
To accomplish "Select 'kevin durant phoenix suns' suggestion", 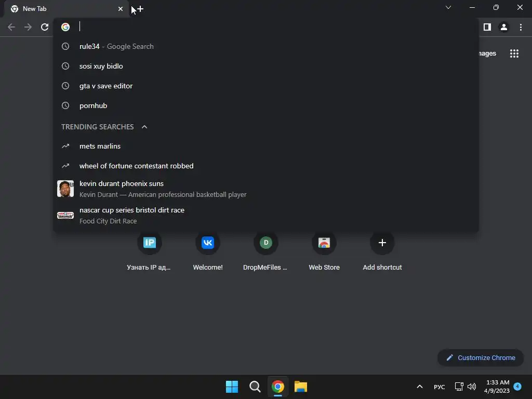I will [266, 189].
